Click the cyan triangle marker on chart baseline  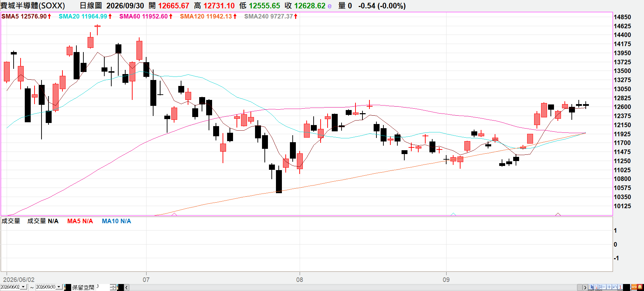(x=454, y=214)
